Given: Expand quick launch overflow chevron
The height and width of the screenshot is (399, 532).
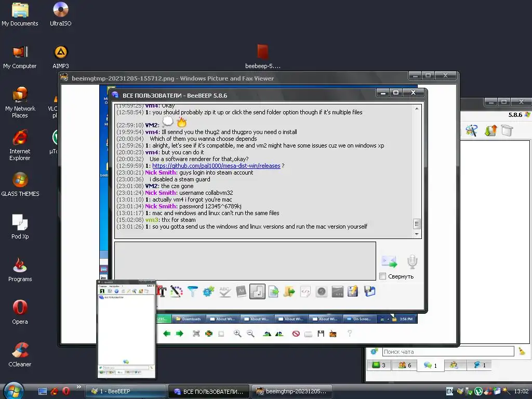Looking at the screenshot, I should 79,387.
